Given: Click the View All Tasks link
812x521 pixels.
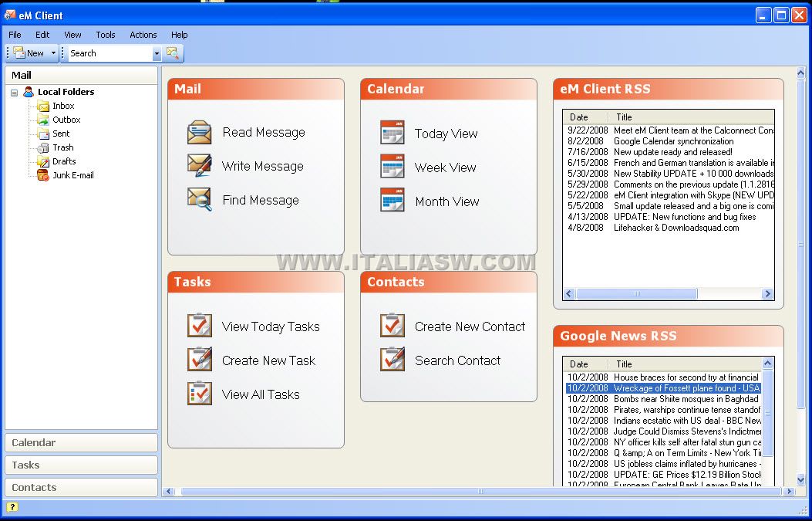Looking at the screenshot, I should point(261,394).
